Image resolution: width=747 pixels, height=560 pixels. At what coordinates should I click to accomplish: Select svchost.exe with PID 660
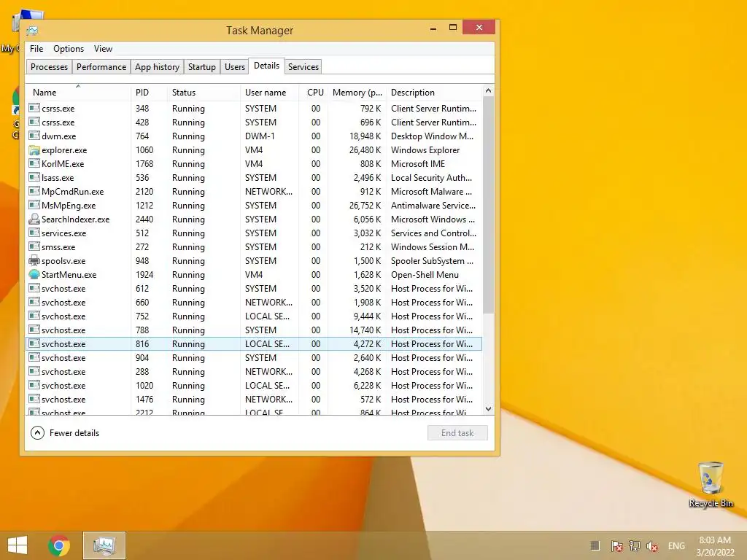254,303
